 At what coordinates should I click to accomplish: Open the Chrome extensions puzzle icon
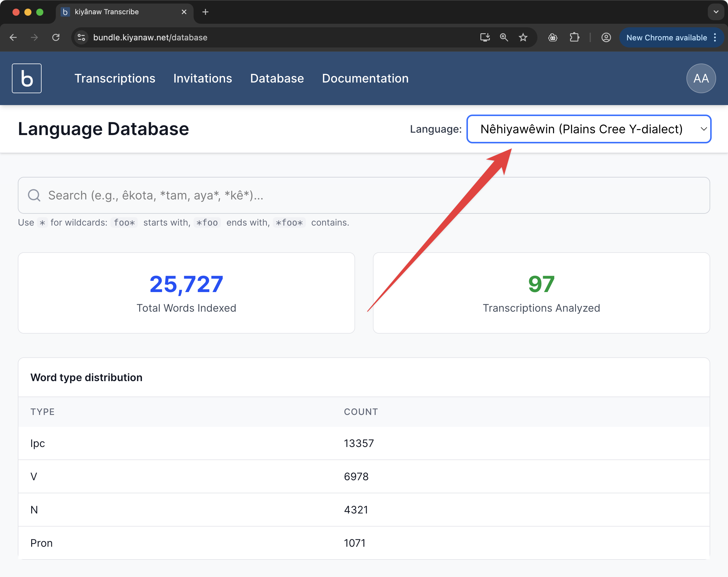[575, 37]
